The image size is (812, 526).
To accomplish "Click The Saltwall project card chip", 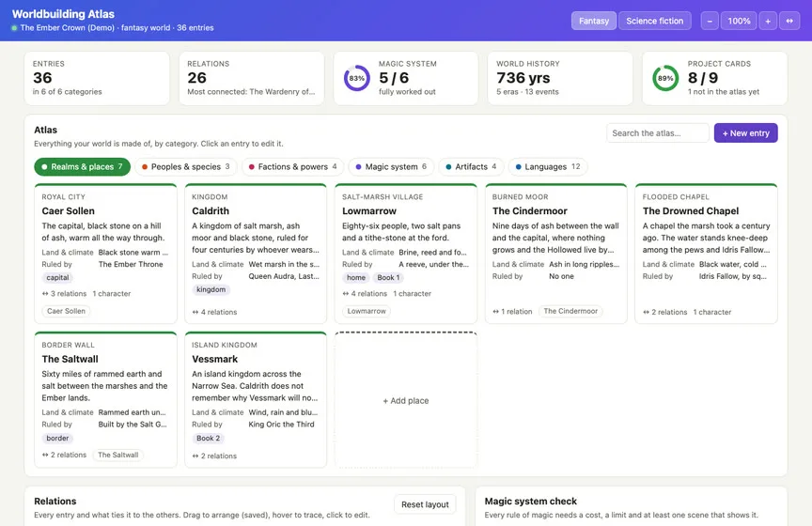I will [118, 455].
